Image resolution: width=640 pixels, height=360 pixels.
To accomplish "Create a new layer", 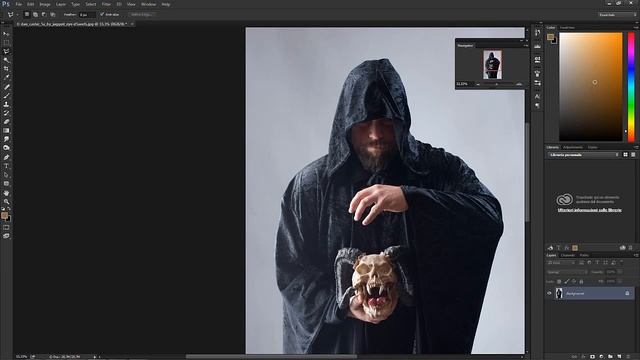I will pyautogui.click(x=619, y=357).
